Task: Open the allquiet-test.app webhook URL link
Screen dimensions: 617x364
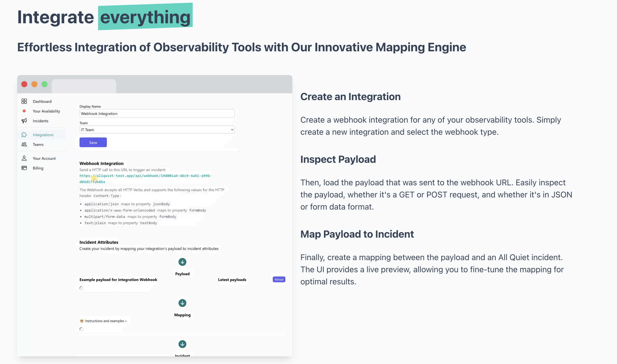Action: pos(145,176)
